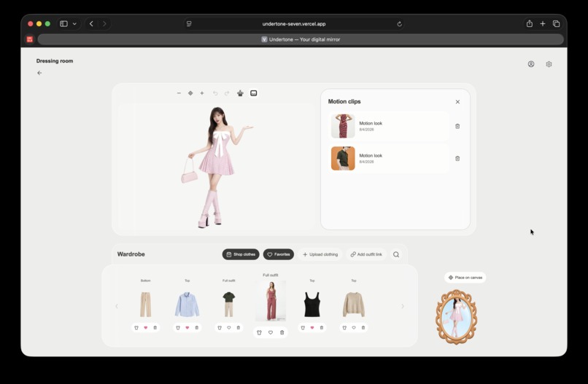Go back in Safari history
The height and width of the screenshot is (384, 588).
coord(91,24)
